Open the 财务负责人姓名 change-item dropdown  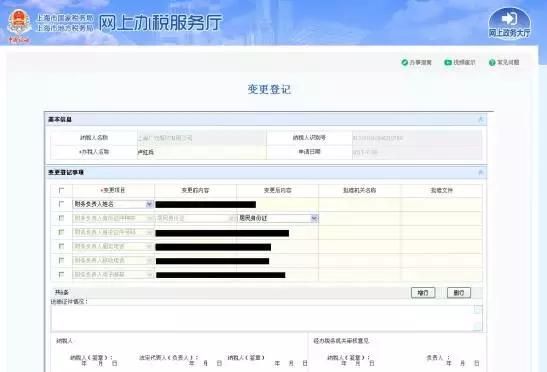(113, 204)
